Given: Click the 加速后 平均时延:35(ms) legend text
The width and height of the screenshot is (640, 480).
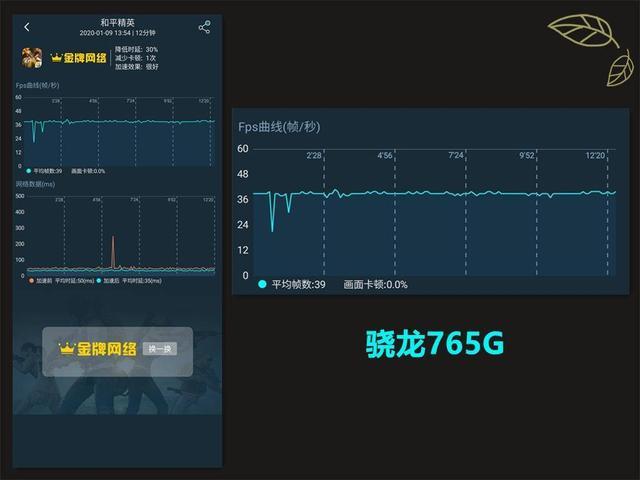Looking at the screenshot, I should point(132,281).
